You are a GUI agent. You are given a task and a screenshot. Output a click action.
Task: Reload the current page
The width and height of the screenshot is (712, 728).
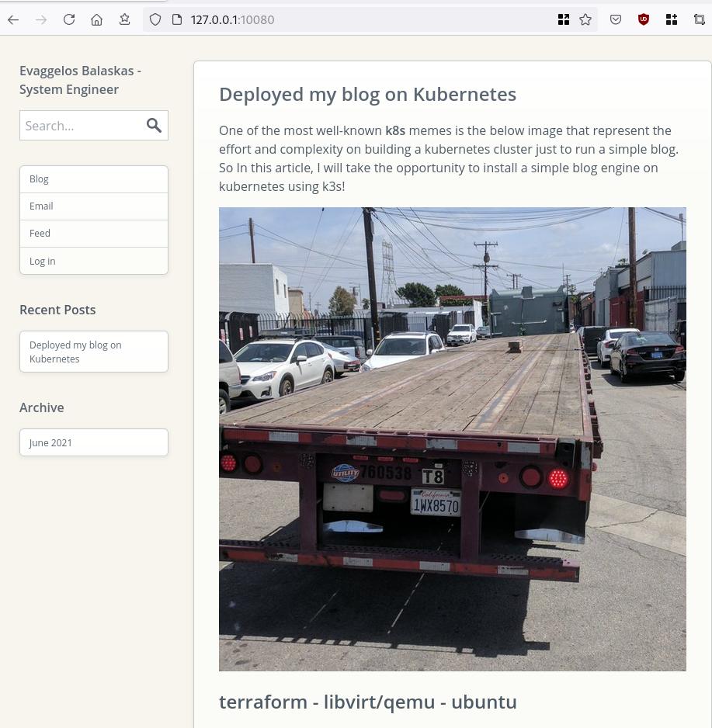click(x=69, y=19)
